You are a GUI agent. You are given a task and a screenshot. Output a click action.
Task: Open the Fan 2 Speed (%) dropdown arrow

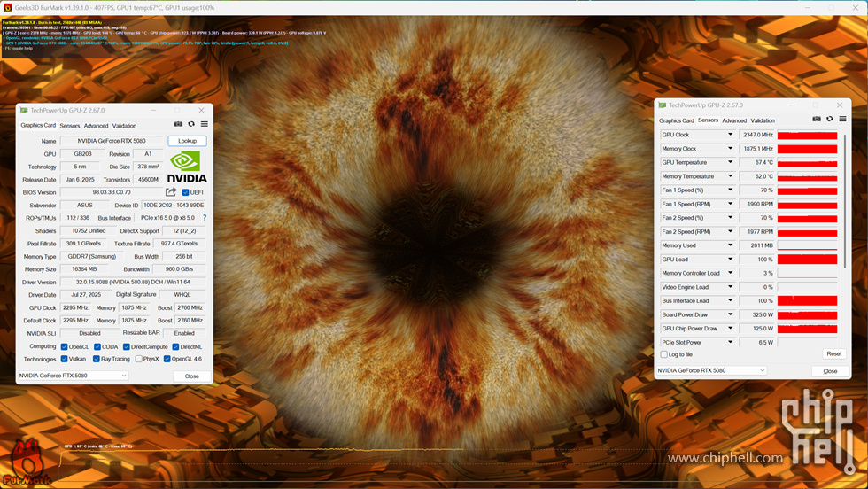click(x=730, y=218)
